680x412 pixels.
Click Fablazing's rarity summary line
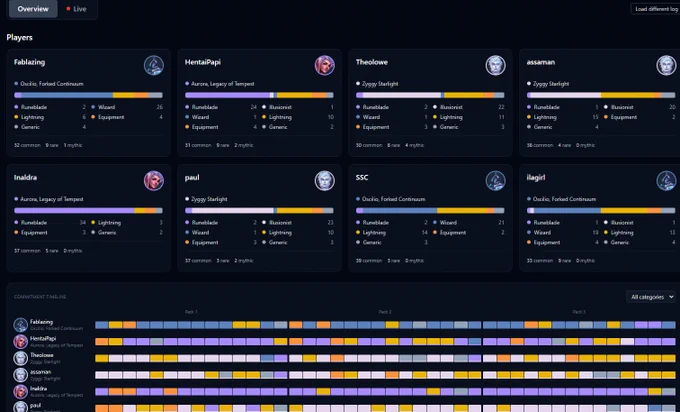click(x=48, y=145)
